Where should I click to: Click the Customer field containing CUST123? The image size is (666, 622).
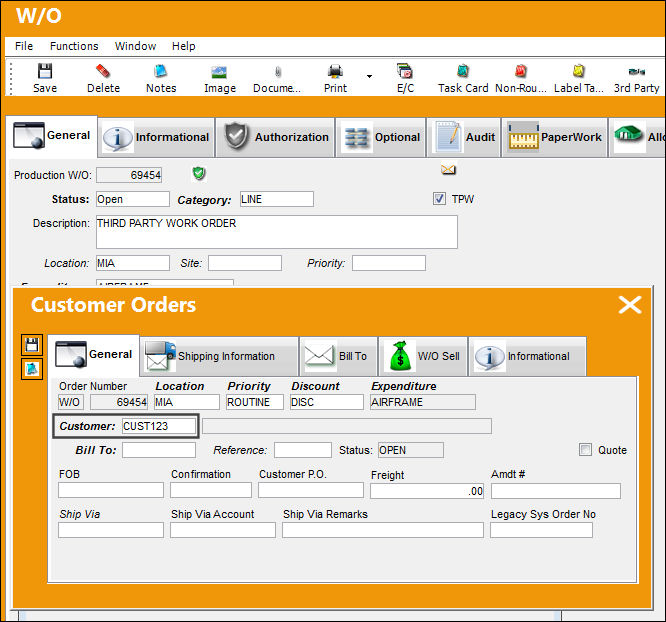(x=159, y=426)
